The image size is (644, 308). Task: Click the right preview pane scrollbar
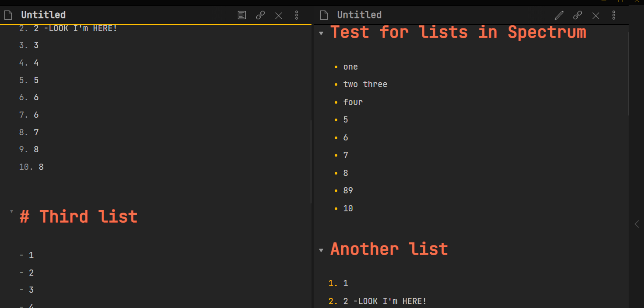628,74
